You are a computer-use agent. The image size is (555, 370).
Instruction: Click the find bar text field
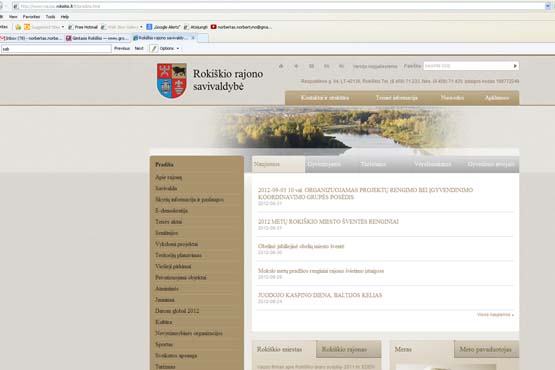(x=56, y=49)
